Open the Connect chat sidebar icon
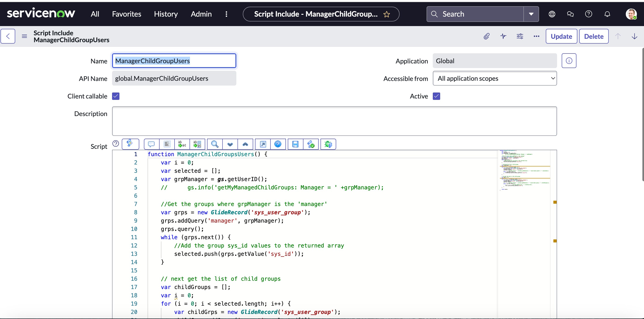 (570, 14)
